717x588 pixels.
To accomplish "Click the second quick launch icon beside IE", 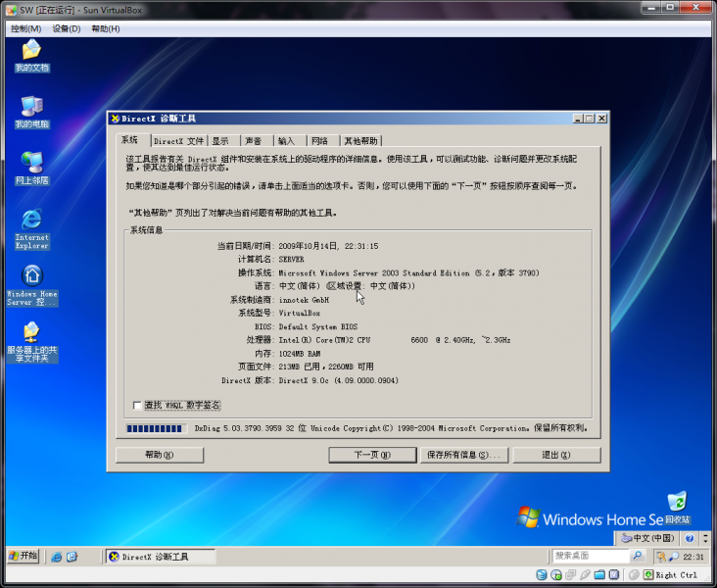I will tap(72, 557).
